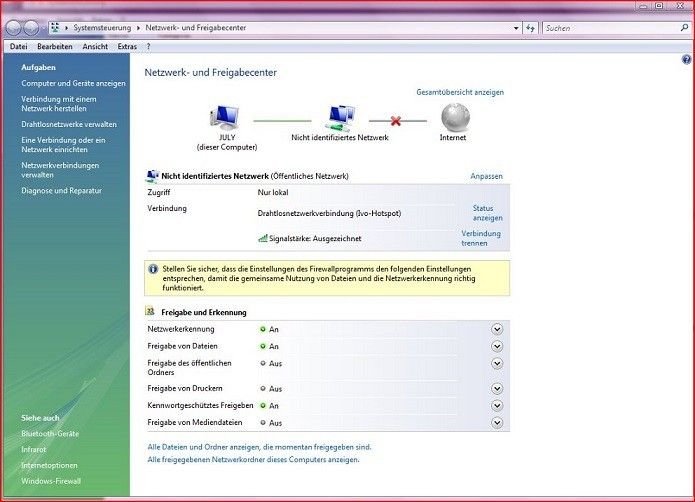The width and height of the screenshot is (695, 502).
Task: Click 'Verbindung mit einem Netzwerk herstellen'
Action: pyautogui.click(x=59, y=104)
